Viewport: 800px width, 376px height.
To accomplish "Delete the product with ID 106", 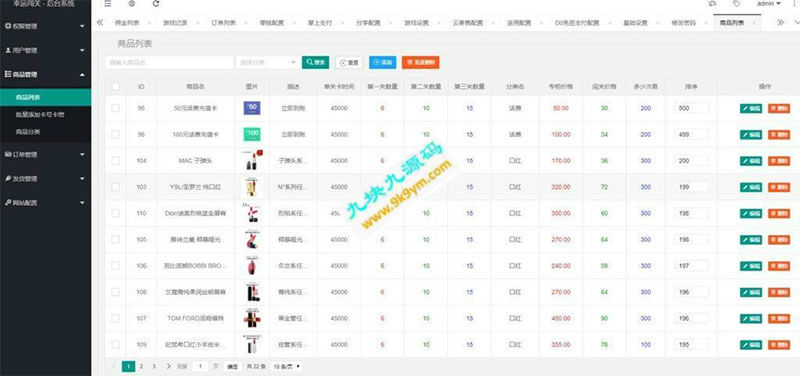I will point(779,266).
